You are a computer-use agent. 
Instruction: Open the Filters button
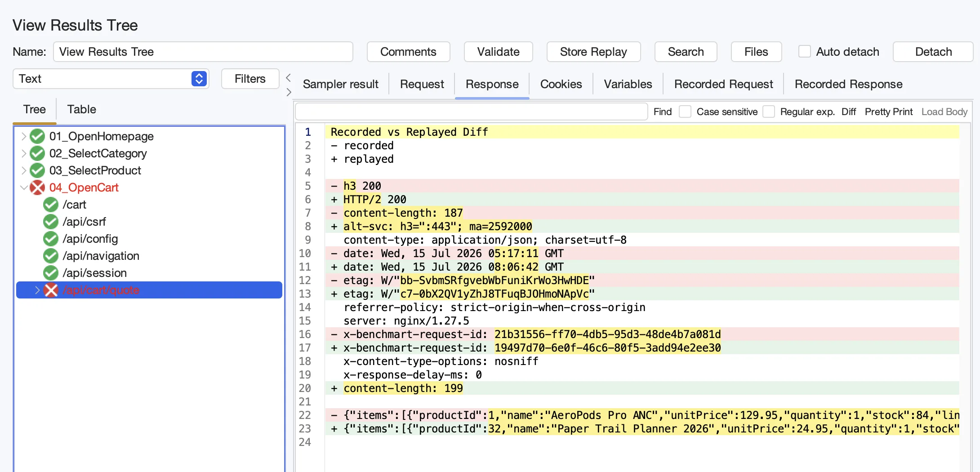[250, 79]
